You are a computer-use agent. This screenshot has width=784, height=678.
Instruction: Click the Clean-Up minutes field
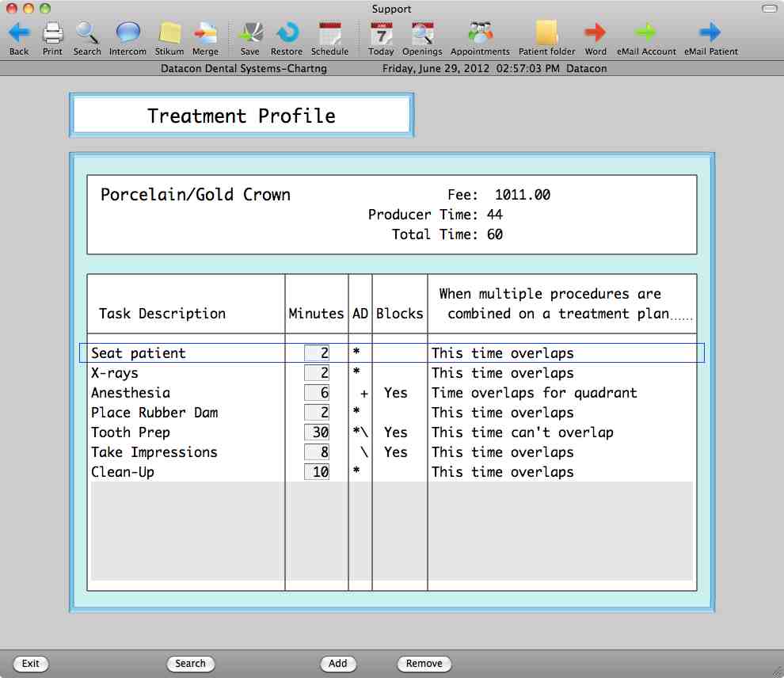317,471
